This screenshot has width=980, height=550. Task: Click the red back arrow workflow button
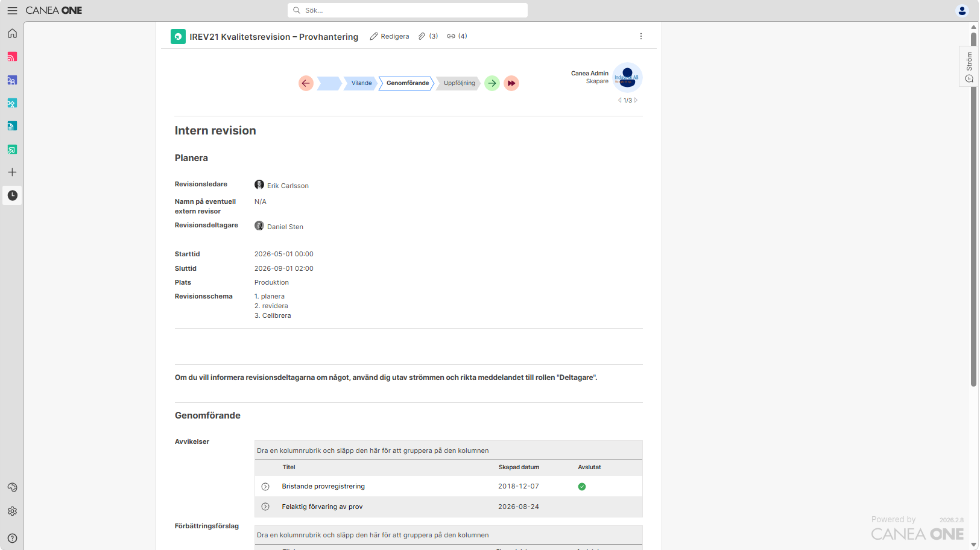pyautogui.click(x=306, y=83)
